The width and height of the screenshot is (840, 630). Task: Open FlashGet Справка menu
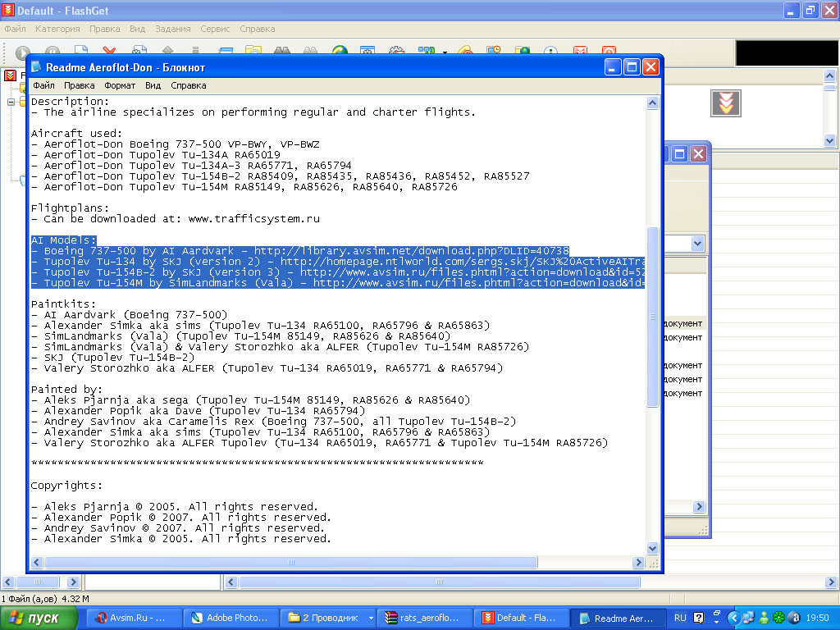[257, 29]
